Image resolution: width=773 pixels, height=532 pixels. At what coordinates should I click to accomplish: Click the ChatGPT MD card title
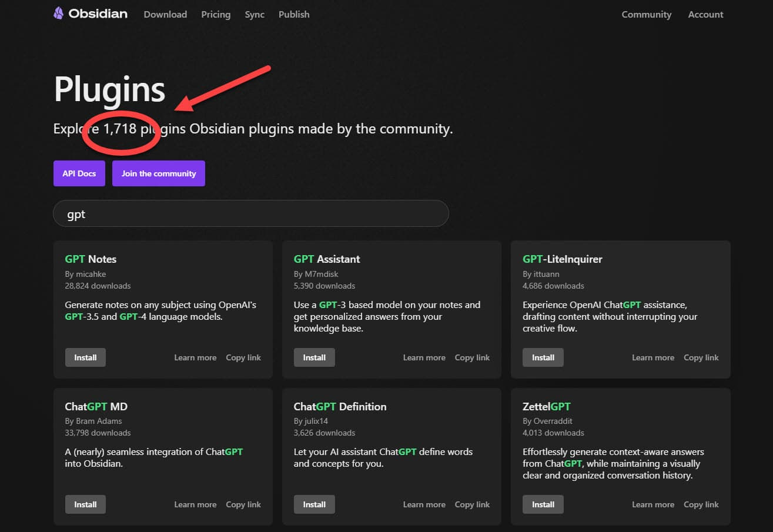[x=96, y=406]
